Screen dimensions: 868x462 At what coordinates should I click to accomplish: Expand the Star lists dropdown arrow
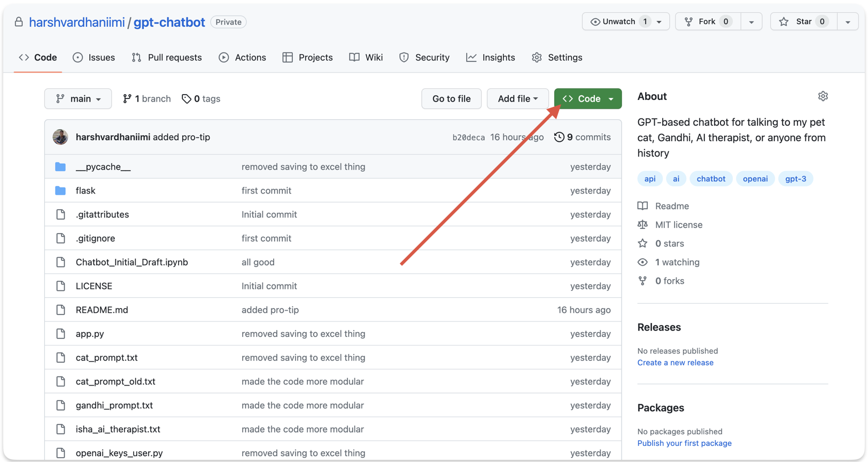click(x=848, y=22)
